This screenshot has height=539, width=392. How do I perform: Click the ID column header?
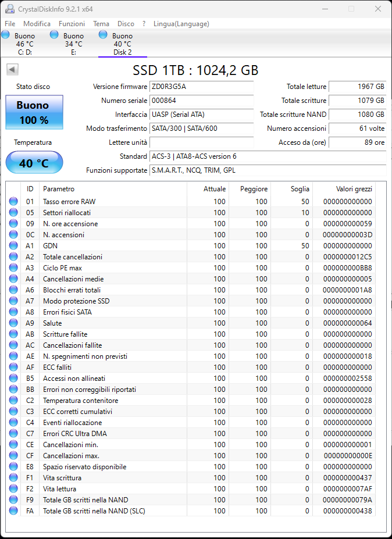[30, 189]
